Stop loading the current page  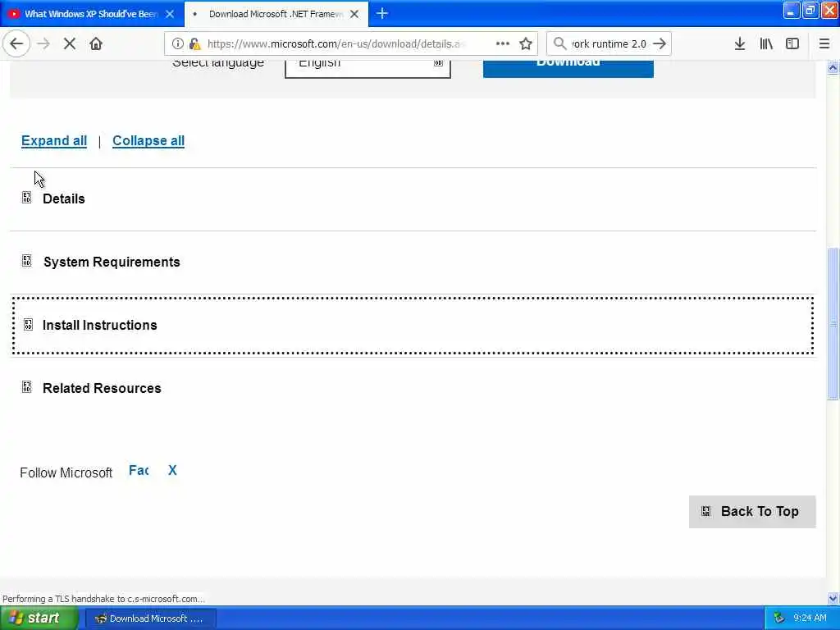tap(70, 43)
